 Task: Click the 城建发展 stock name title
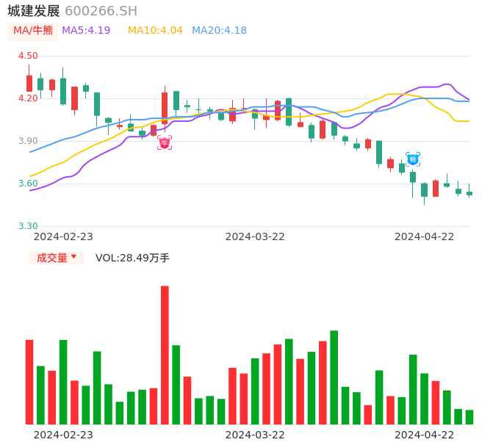pyautogui.click(x=34, y=11)
